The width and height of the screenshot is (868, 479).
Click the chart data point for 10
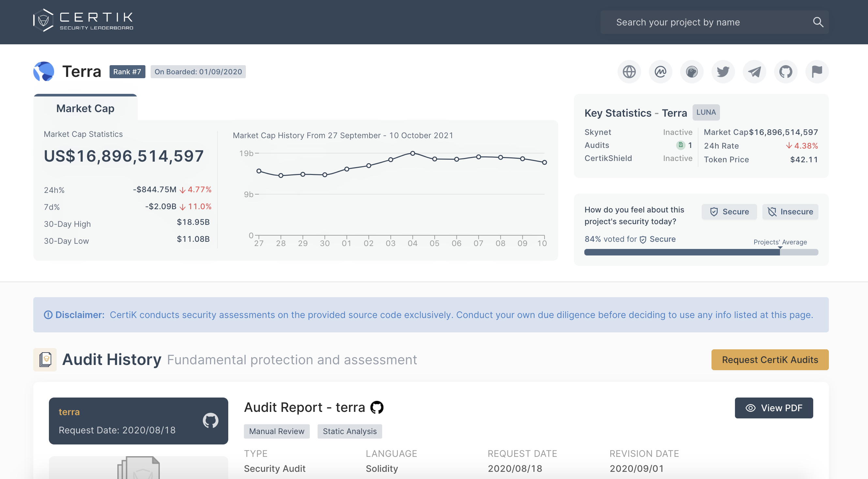click(x=544, y=163)
